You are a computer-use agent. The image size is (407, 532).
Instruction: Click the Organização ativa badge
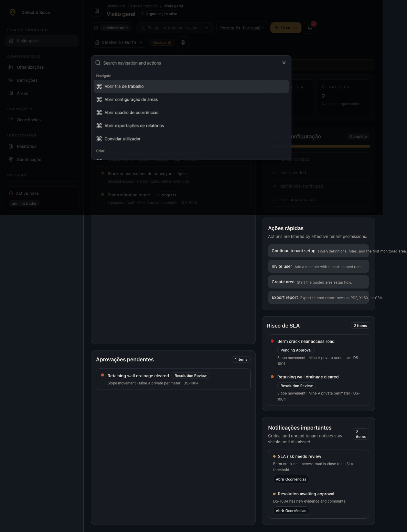[x=159, y=14]
